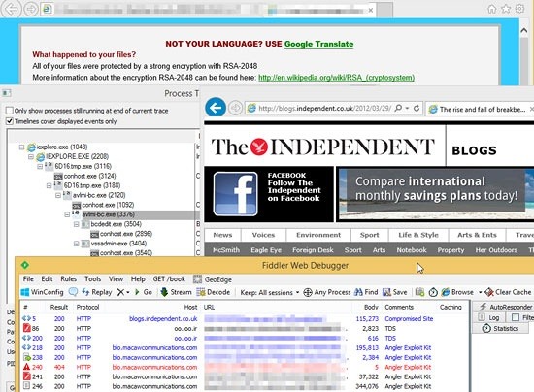
Task: Open the Keep: All sessions dropdown
Action: [x=269, y=292]
